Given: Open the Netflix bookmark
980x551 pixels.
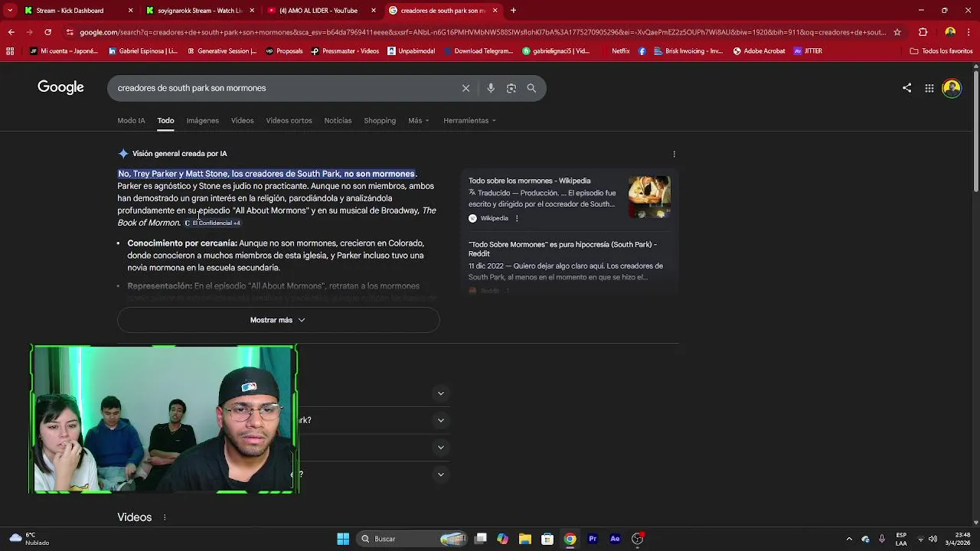Looking at the screenshot, I should pos(620,51).
